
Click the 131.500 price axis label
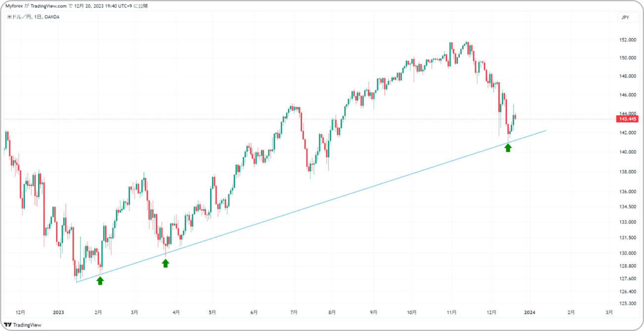coord(627,238)
